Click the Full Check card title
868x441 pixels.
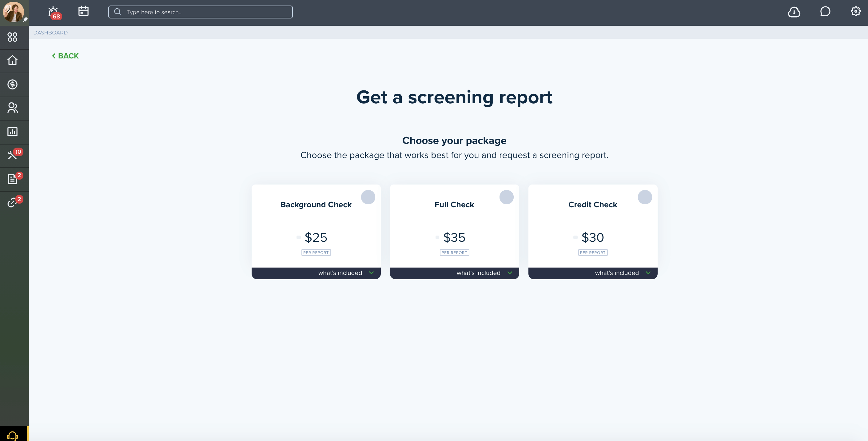(454, 205)
